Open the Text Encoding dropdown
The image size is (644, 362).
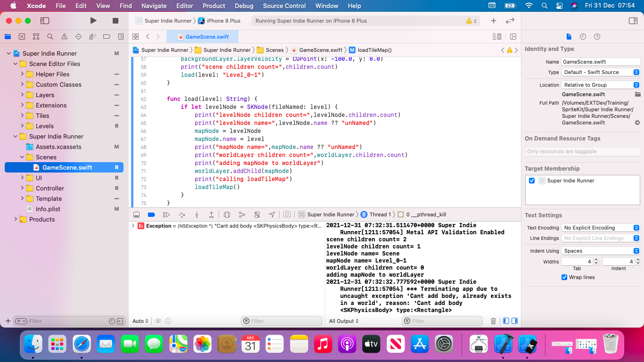(601, 228)
